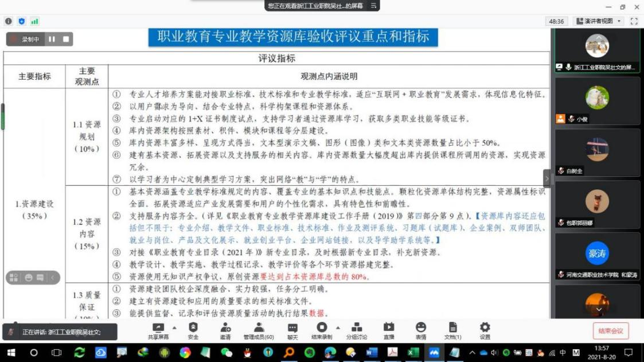This screenshot has width=644, height=362.
Task: Click the 1.2 资源内容 (15%) cell
Action: point(87,234)
